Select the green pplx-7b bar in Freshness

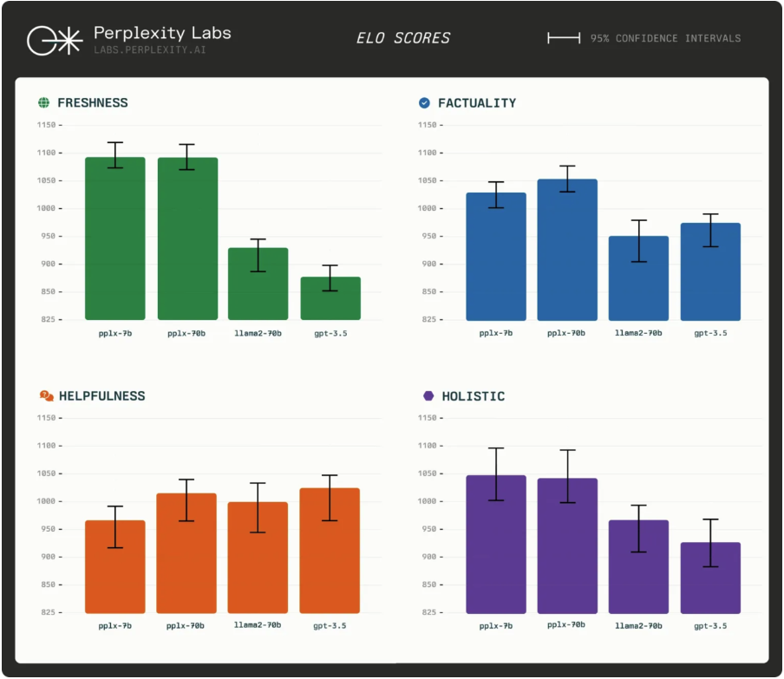click(x=115, y=238)
